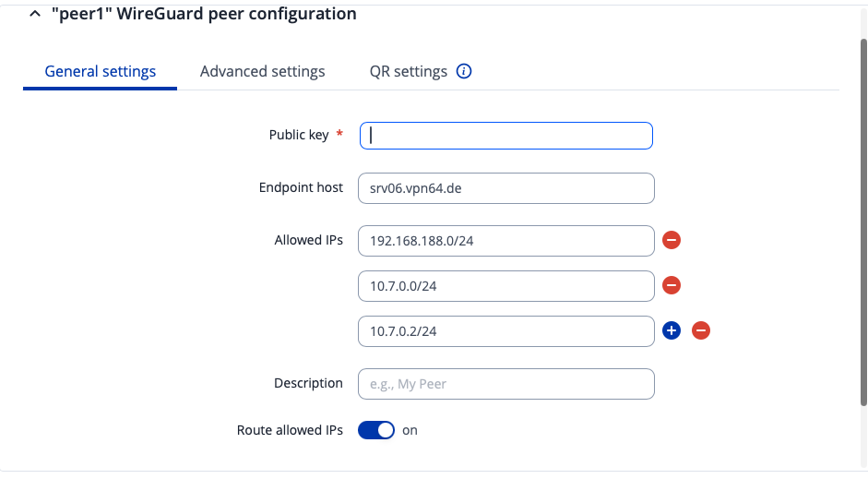Click the Endpoint host field srv06.vpn64.de
Viewport: 868px width, 479px height.
click(505, 187)
